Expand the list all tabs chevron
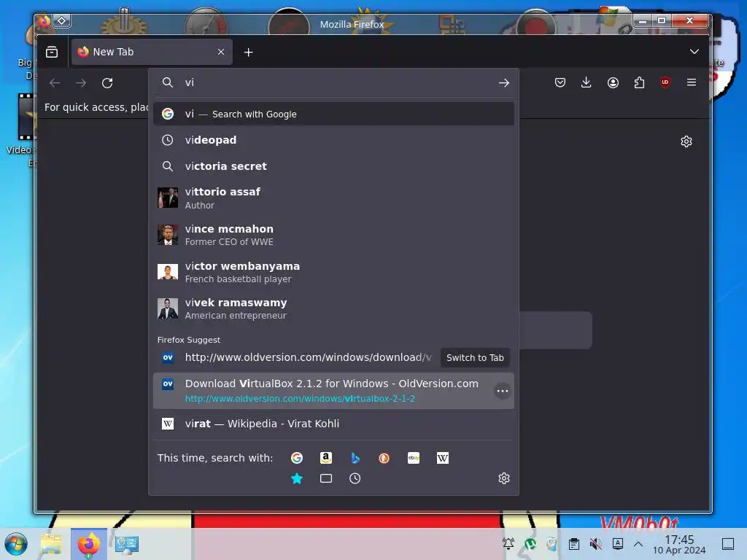Image resolution: width=747 pixels, height=560 pixels. [694, 52]
